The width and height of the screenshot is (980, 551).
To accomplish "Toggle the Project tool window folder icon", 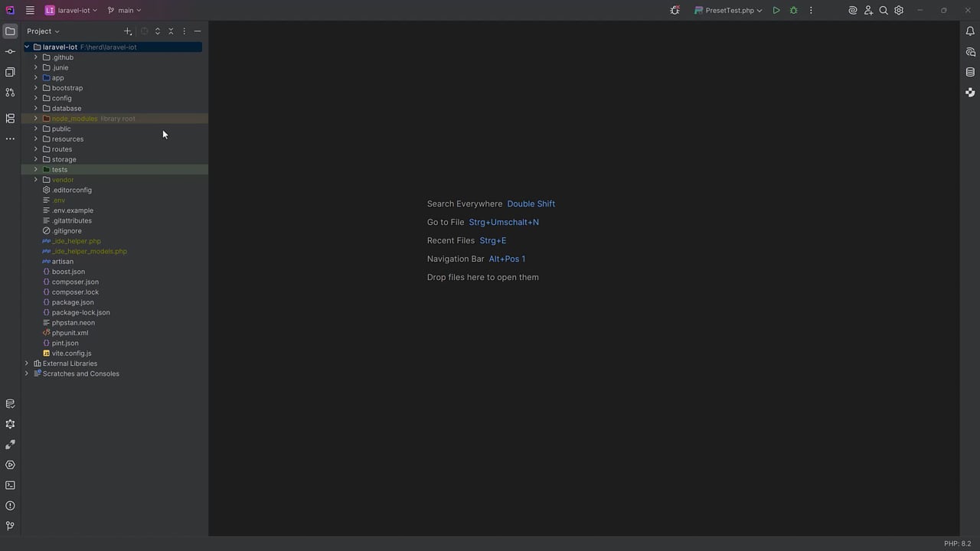I will point(10,31).
